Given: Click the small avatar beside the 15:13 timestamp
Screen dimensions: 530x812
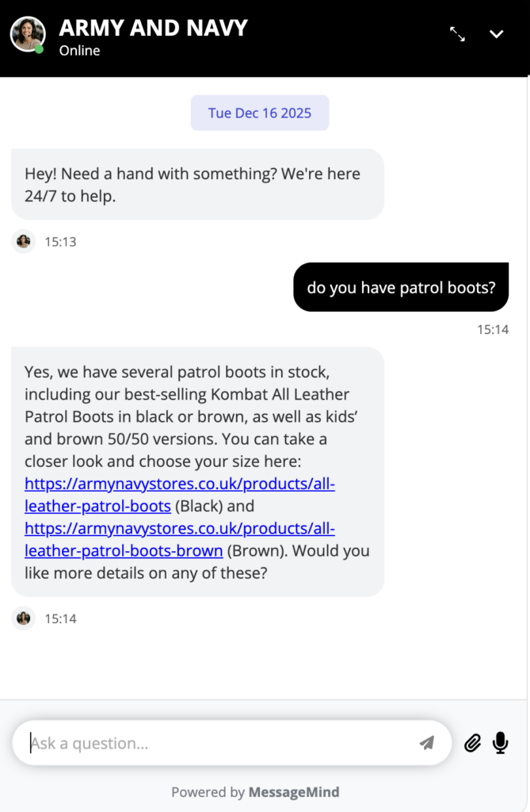Looking at the screenshot, I should pyautogui.click(x=24, y=241).
